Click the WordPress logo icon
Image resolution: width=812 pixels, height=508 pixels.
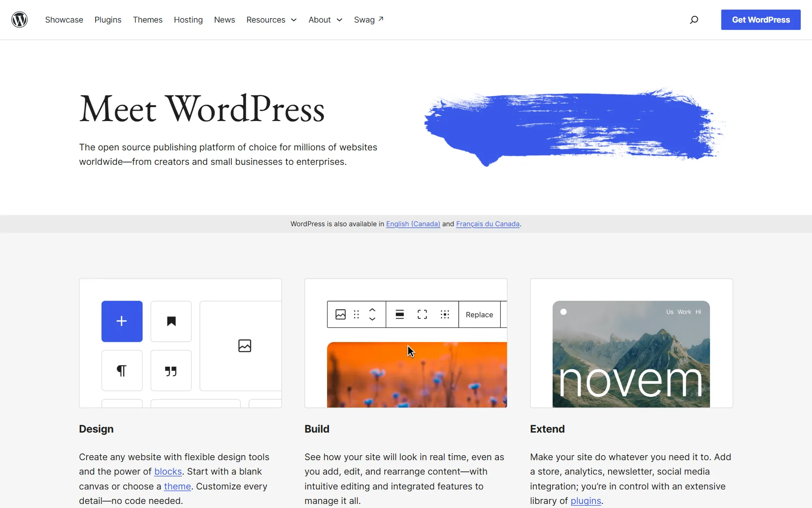coord(19,20)
